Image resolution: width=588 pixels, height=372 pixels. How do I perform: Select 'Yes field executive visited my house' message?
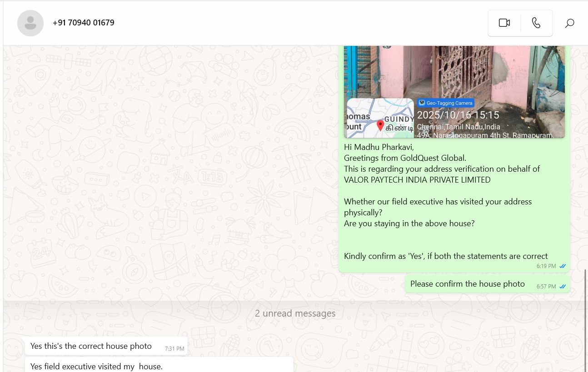(96, 366)
